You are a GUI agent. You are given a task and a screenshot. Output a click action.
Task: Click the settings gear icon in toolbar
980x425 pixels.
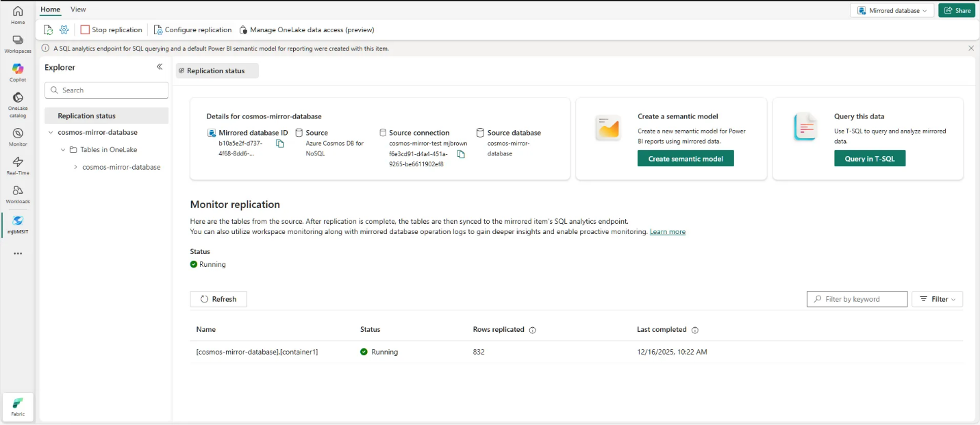(64, 30)
